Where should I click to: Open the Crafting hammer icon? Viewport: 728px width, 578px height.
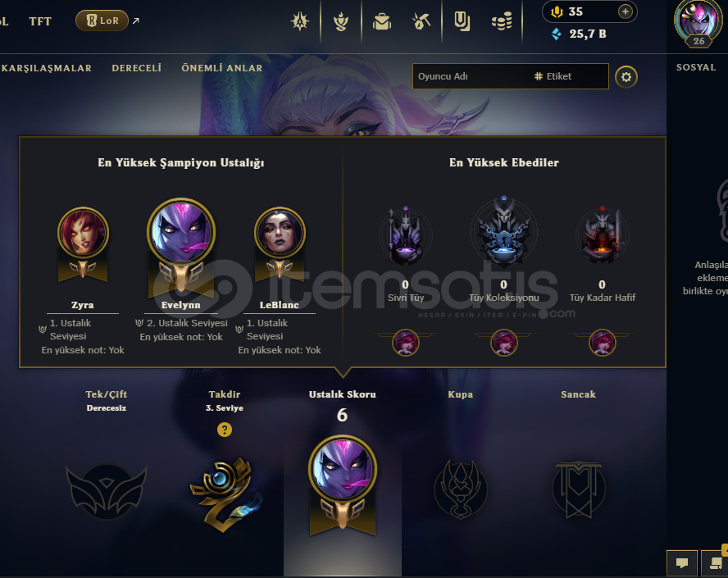pos(421,21)
